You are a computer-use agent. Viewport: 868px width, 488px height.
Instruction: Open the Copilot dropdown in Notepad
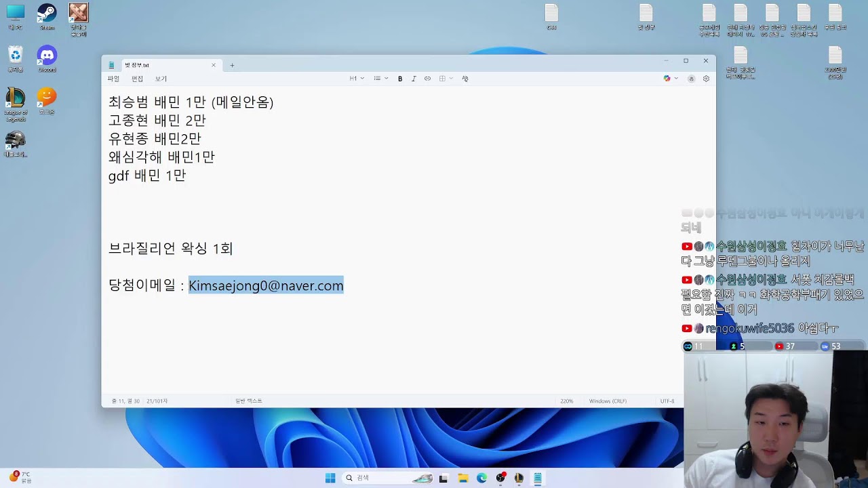click(671, 79)
